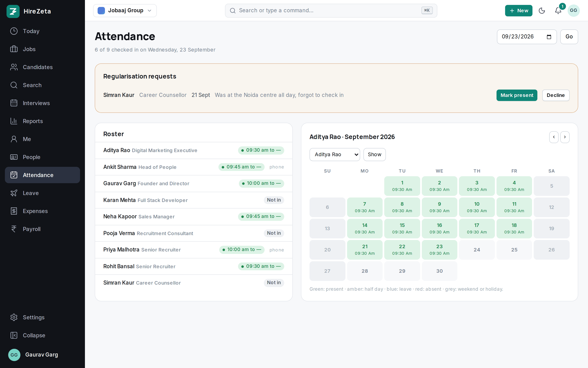Click the 09/23/2026 date field
The width and height of the screenshot is (588, 368).
click(x=527, y=37)
